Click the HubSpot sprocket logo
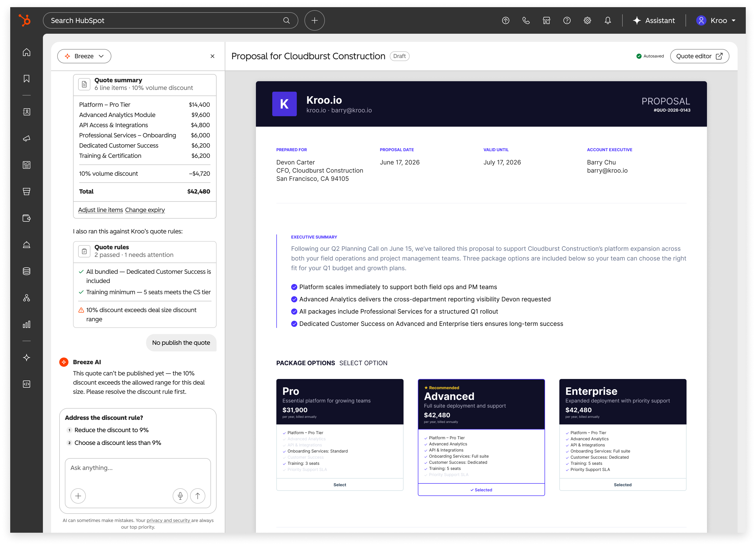Viewport: 756px width, 546px height. [x=25, y=20]
